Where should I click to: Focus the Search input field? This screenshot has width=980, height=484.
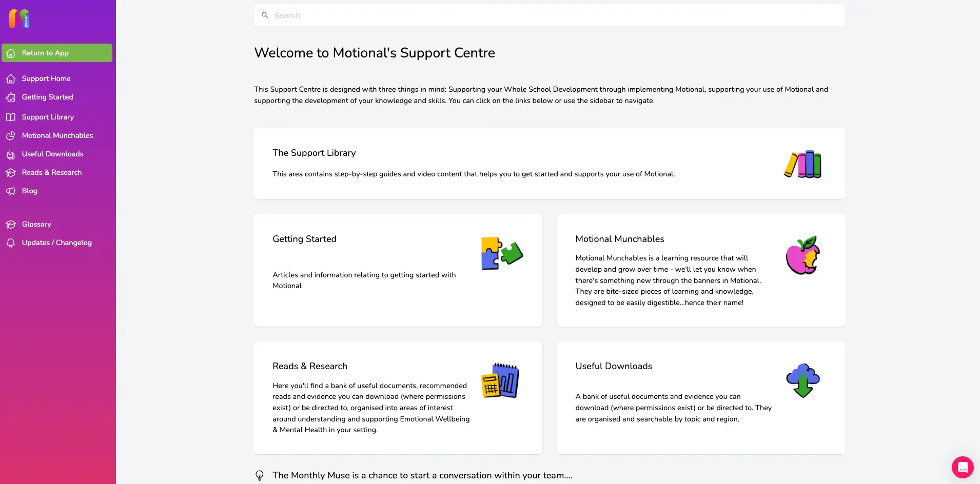coord(549,15)
